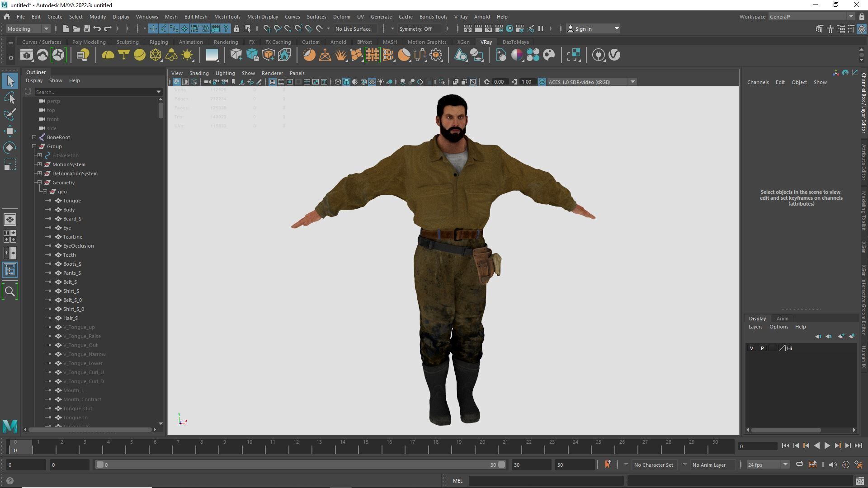868x488 pixels.
Task: Click the magnifier search icon in sidebar
Action: tap(10, 291)
